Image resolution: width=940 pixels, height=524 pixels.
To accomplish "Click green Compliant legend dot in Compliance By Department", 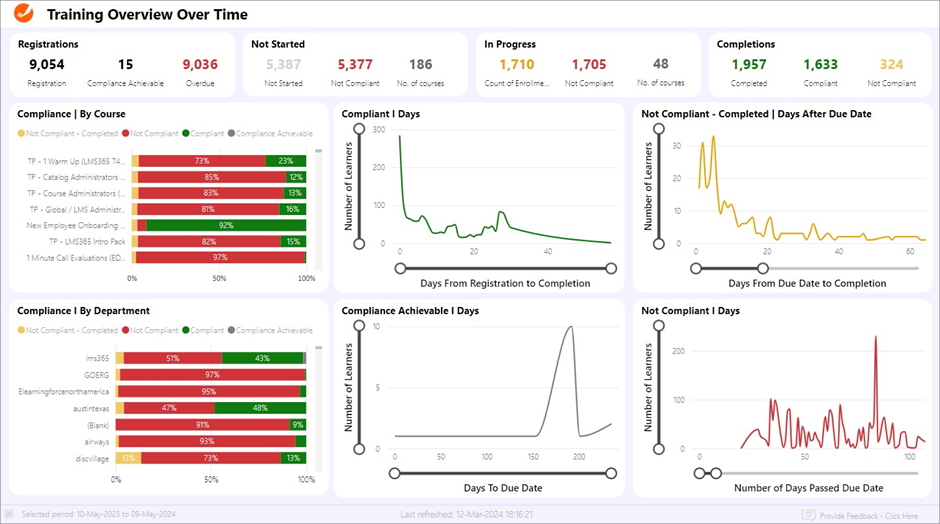I will click(186, 330).
